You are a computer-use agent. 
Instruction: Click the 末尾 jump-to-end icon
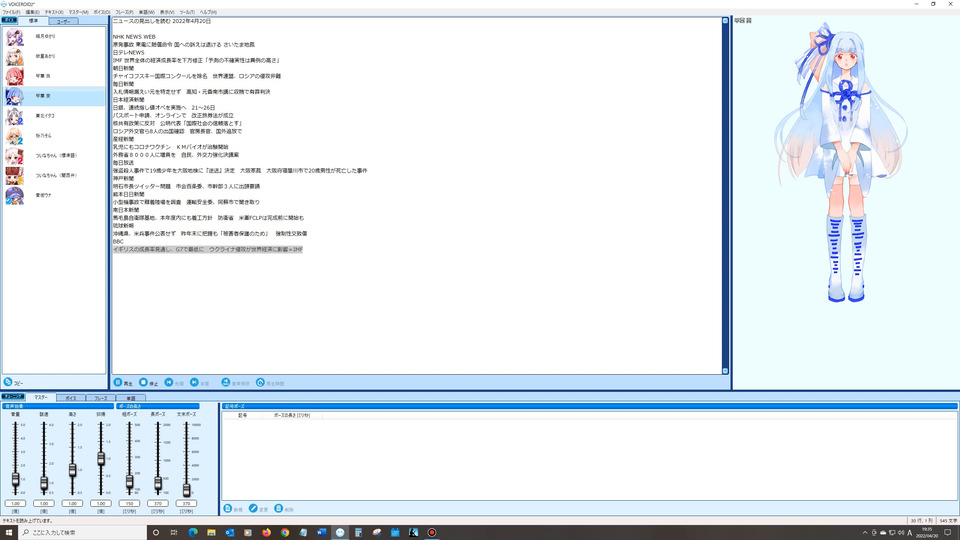(x=194, y=383)
